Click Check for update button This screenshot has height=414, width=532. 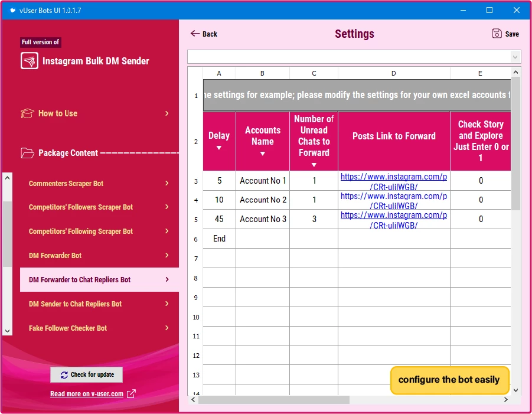pyautogui.click(x=87, y=374)
